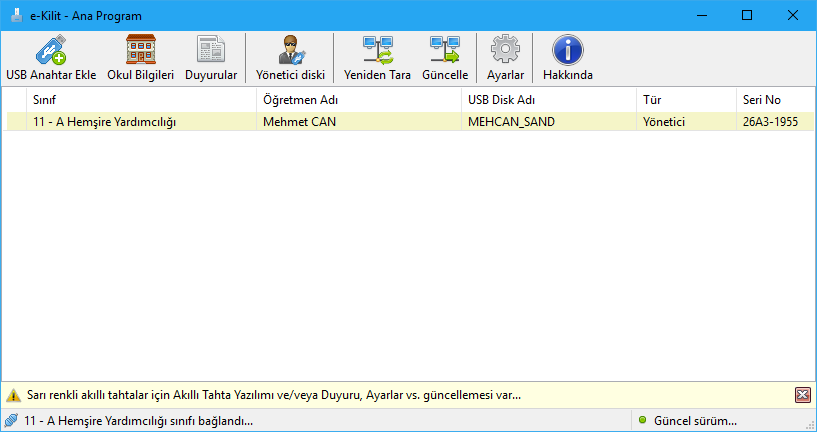
Task: Click the Güncel sürüm status text
Action: tap(696, 421)
